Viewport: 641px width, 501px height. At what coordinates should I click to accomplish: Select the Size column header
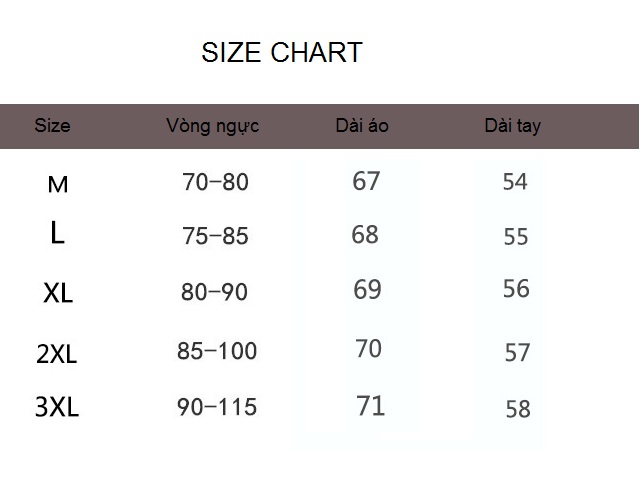52,125
